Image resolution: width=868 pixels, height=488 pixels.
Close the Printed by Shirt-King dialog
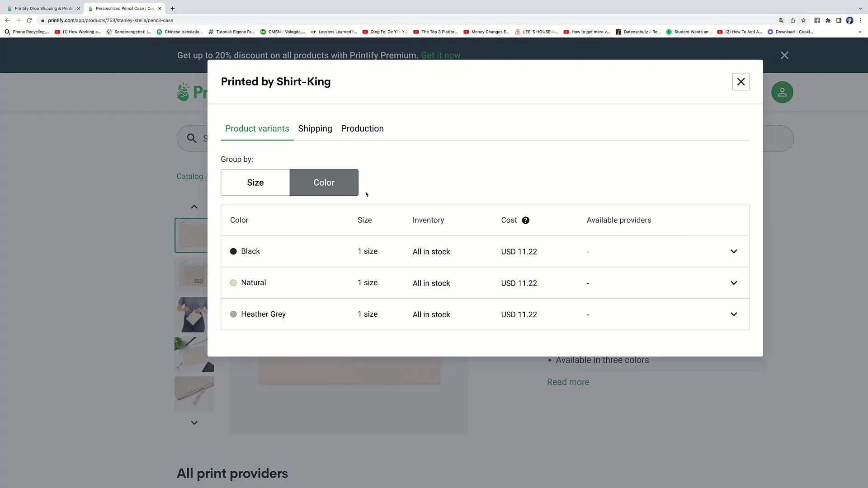741,82
